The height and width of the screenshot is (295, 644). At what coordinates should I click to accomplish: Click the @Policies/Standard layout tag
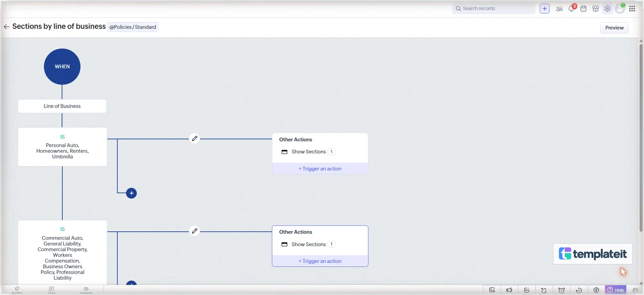point(133,27)
